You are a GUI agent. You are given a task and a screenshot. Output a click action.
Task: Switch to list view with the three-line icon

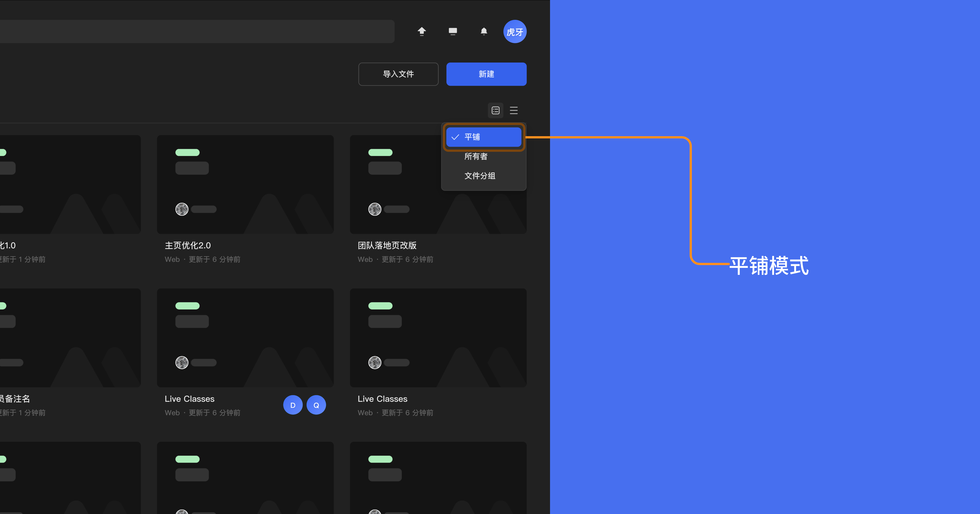pos(513,111)
